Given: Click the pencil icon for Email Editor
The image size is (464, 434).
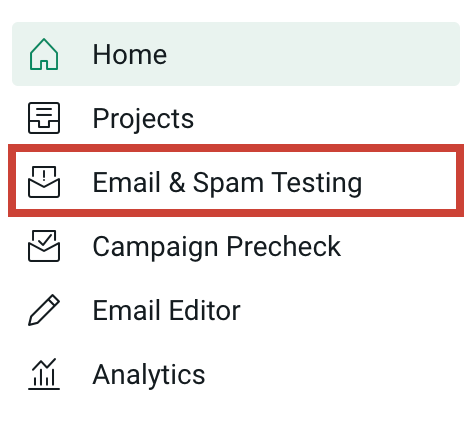Looking at the screenshot, I should (44, 310).
